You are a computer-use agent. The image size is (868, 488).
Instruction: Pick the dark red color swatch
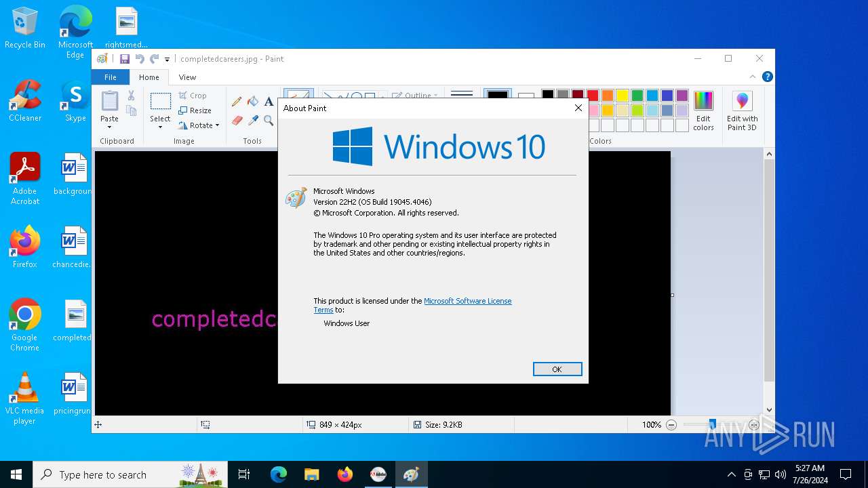click(577, 96)
